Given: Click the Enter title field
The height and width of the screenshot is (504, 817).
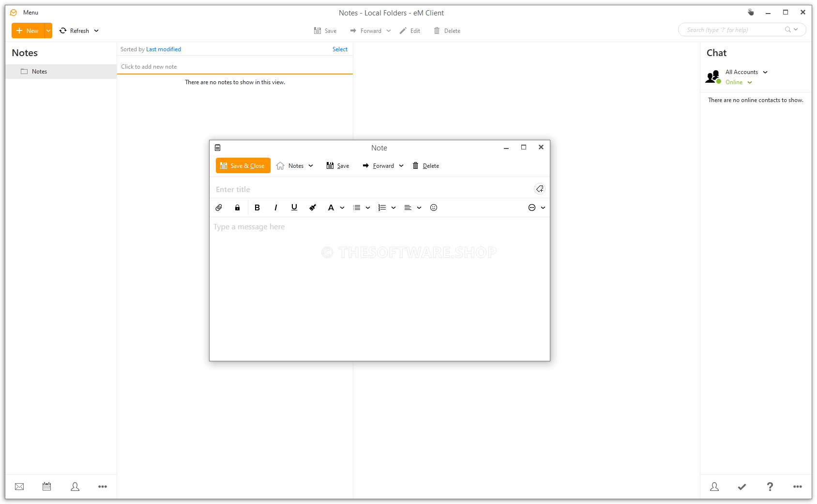Looking at the screenshot, I should pos(290,189).
